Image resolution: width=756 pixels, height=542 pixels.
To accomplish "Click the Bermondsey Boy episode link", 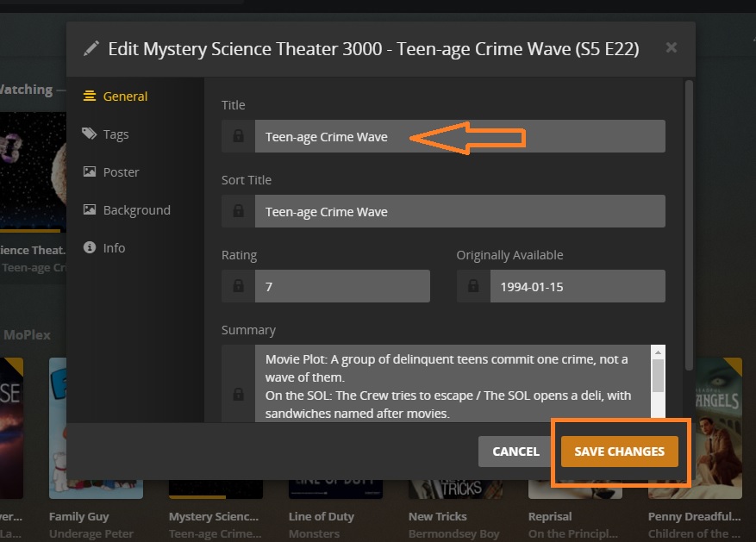I will click(453, 533).
